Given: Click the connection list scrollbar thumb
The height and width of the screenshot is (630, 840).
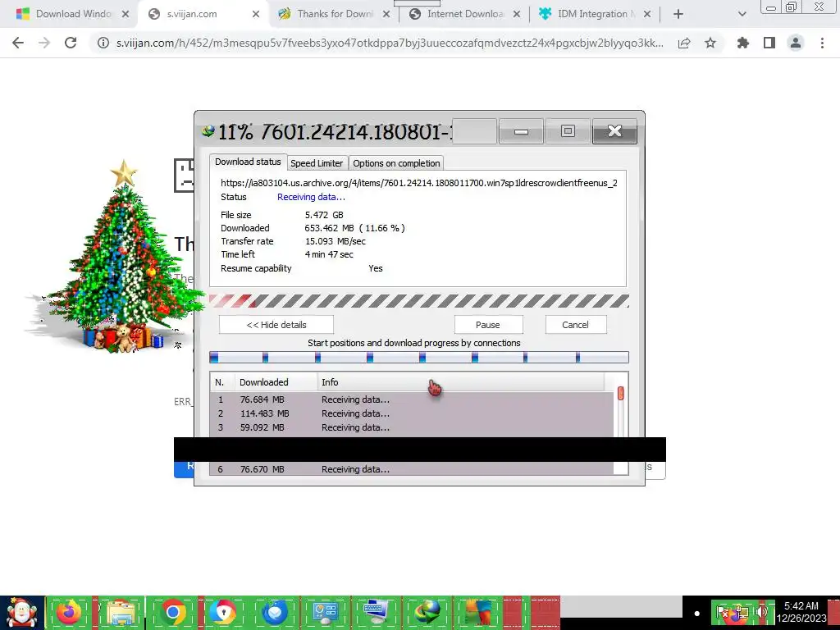Looking at the screenshot, I should 620,394.
